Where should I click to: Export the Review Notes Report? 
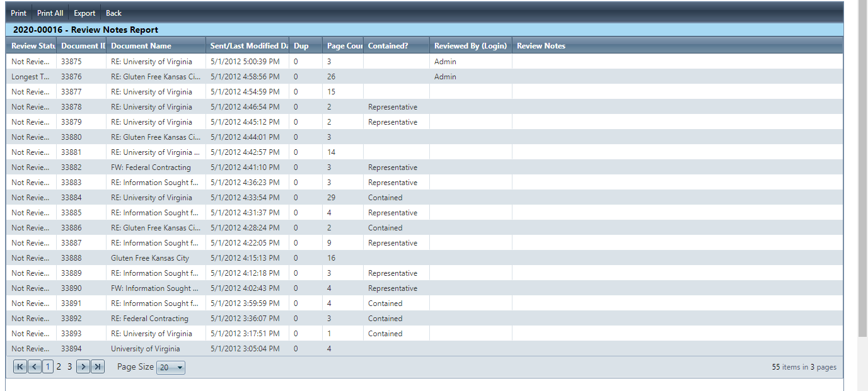click(84, 13)
